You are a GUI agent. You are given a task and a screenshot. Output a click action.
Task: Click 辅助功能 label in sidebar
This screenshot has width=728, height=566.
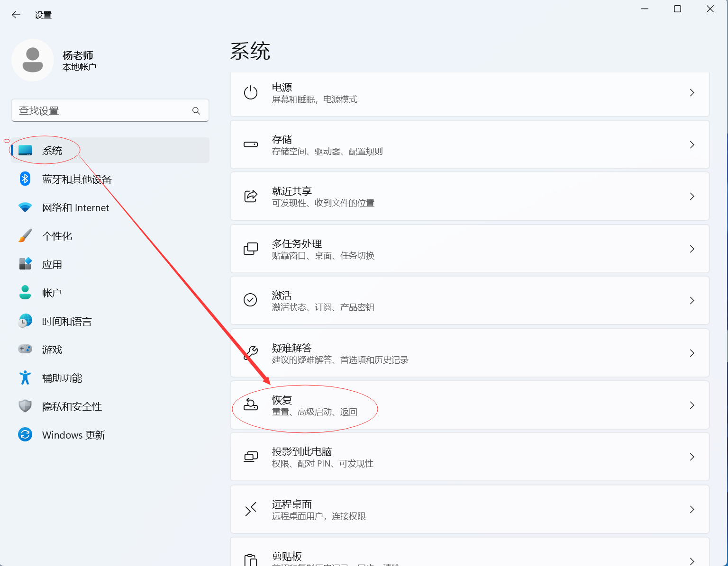point(62,378)
